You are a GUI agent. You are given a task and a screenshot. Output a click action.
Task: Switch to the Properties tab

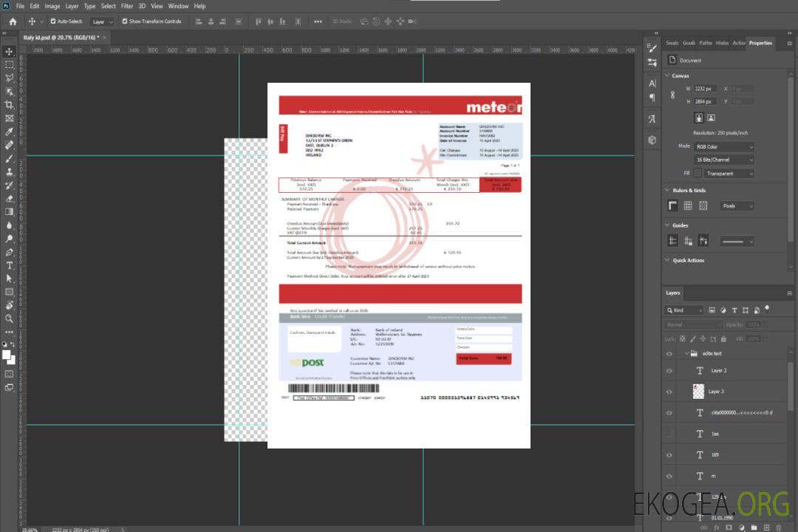[760, 43]
